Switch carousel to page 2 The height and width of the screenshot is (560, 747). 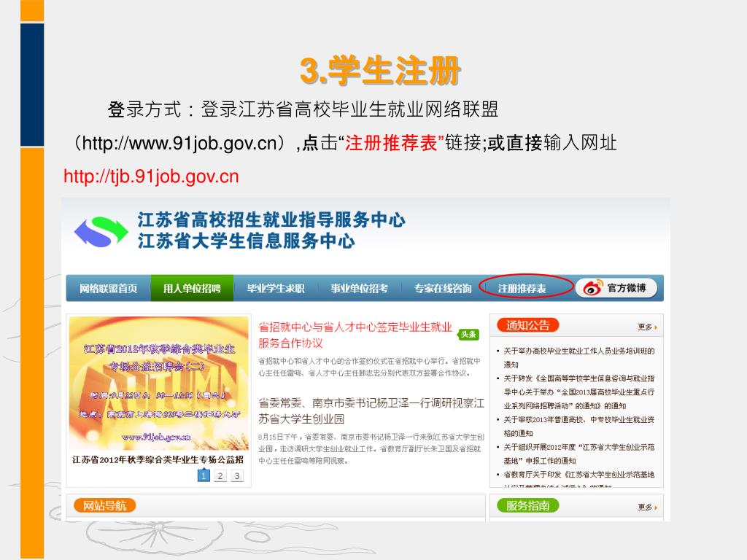pyautogui.click(x=220, y=475)
